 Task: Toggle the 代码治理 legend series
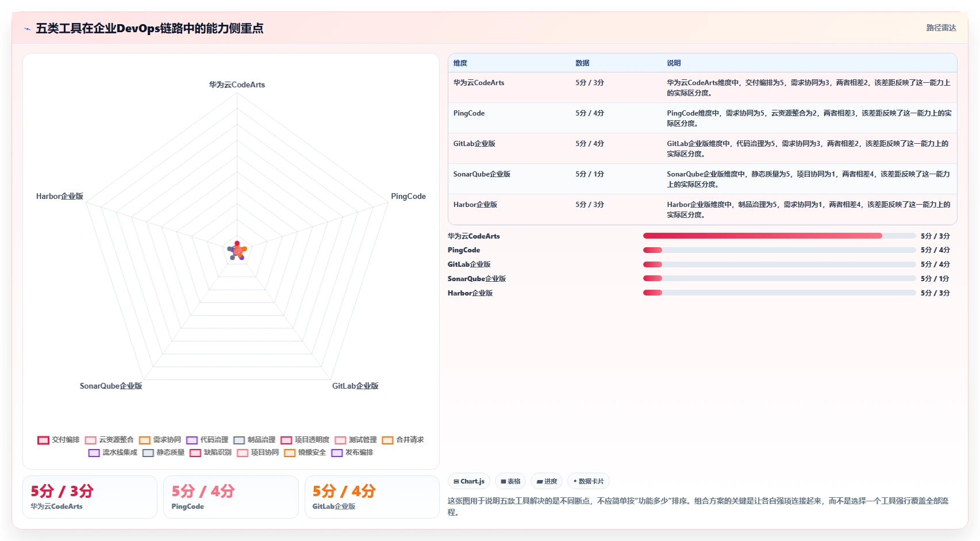207,440
